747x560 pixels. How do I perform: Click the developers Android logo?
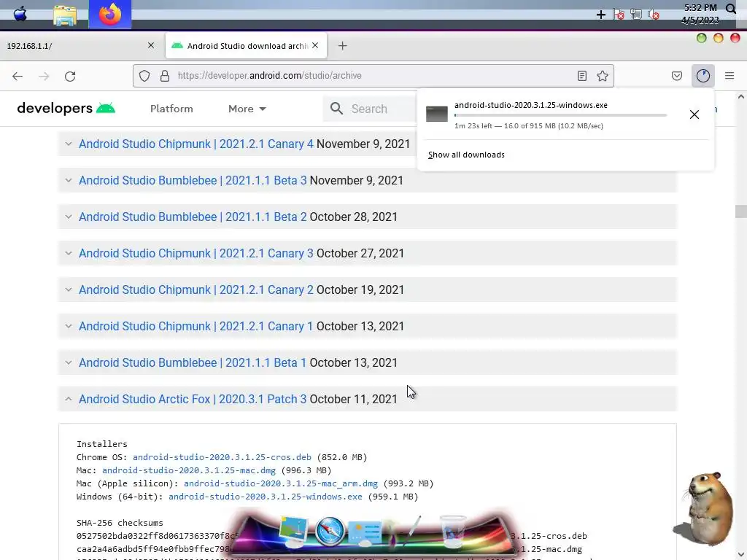pyautogui.click(x=66, y=109)
